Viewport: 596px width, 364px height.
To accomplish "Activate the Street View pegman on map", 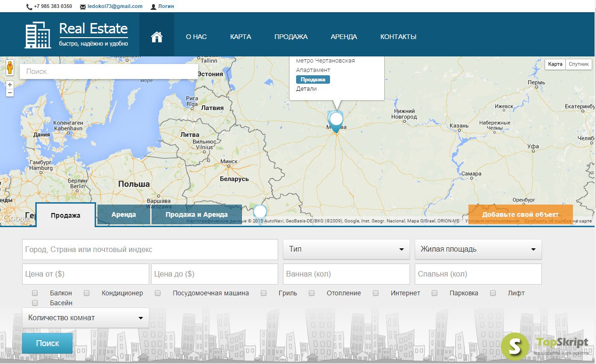I will [x=10, y=68].
